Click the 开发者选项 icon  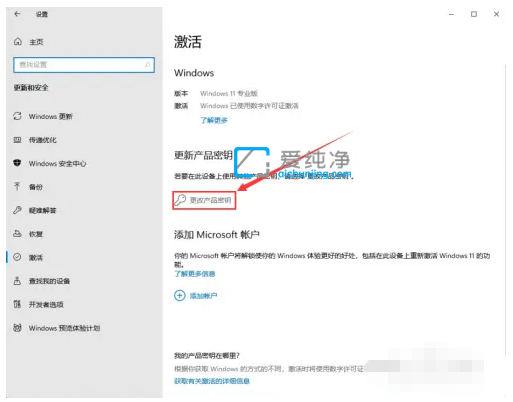click(17, 304)
